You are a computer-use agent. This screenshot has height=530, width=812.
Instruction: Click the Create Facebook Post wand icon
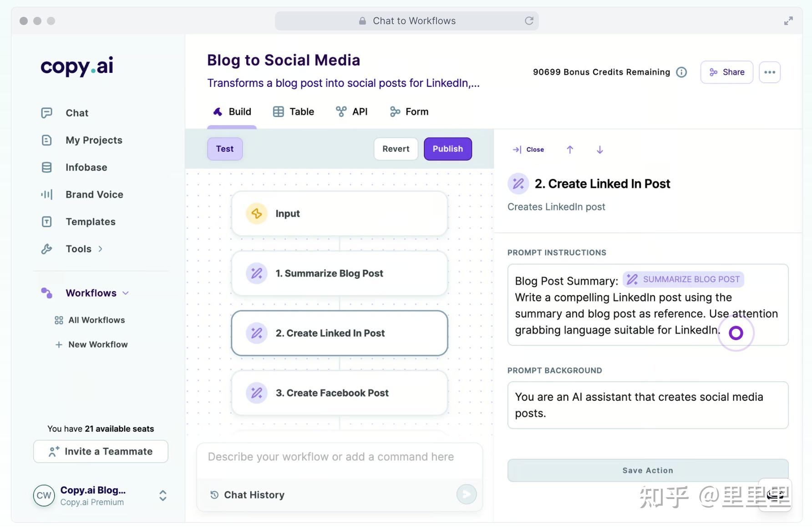[x=257, y=393]
